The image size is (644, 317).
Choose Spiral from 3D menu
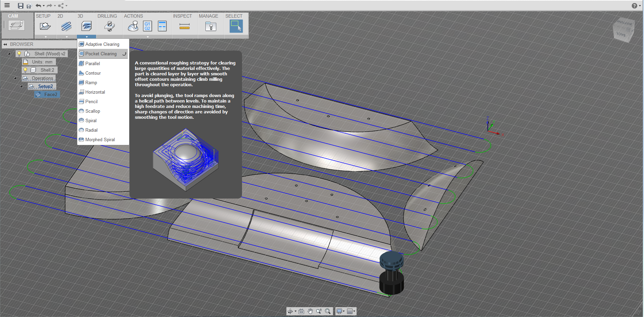[103, 120]
